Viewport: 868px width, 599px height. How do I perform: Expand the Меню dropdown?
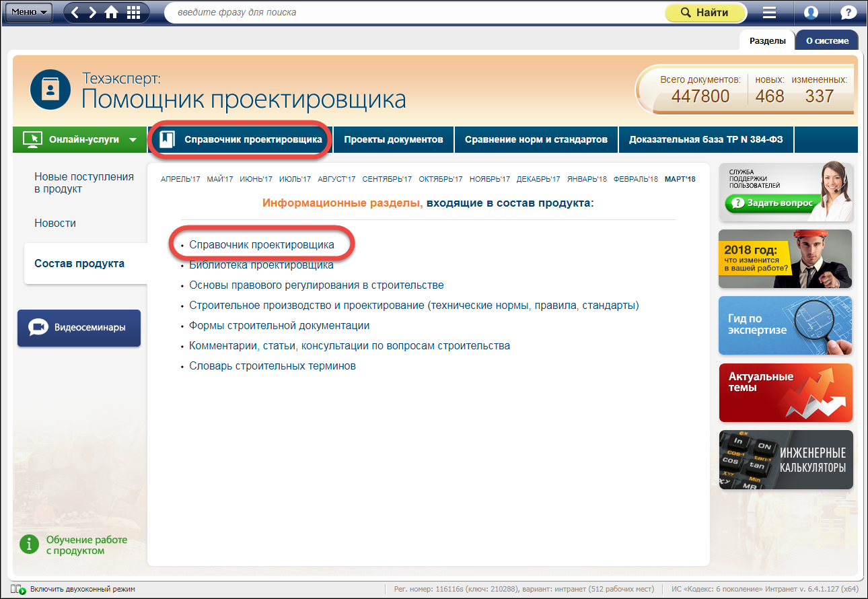(x=29, y=12)
